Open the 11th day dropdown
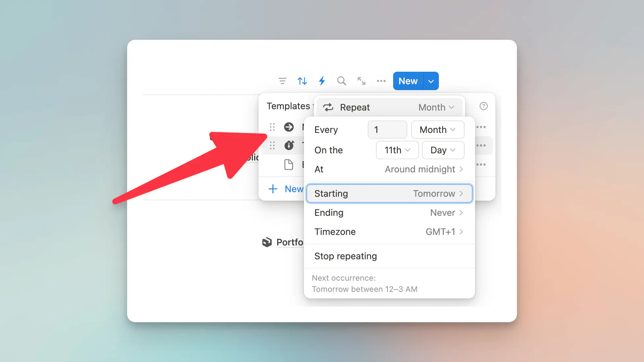The image size is (644, 362). (397, 150)
